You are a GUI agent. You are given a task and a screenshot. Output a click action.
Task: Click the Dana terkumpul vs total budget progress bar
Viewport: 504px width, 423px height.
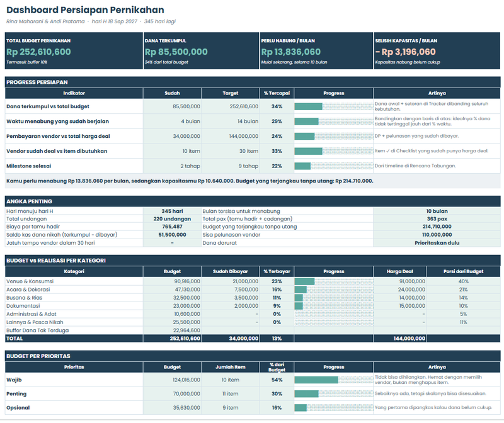click(x=334, y=106)
